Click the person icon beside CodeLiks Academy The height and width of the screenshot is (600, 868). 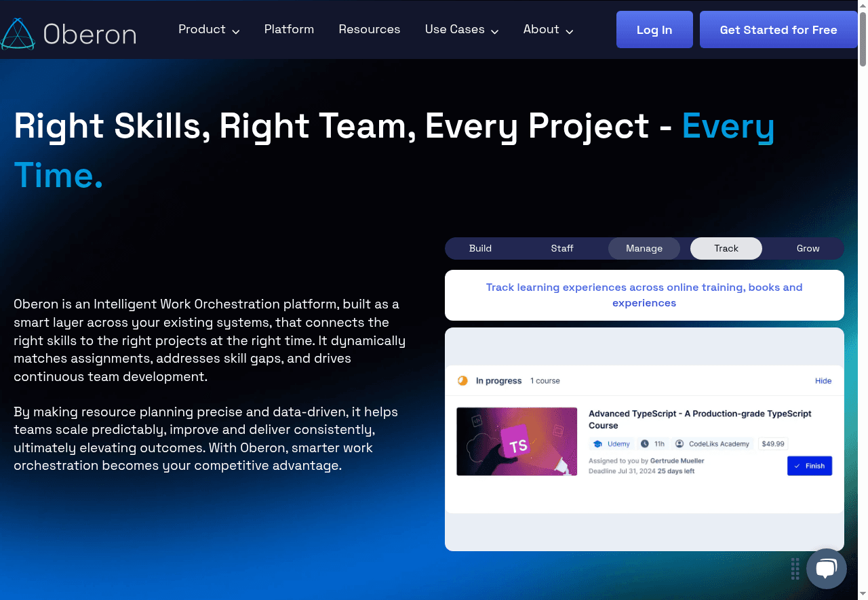point(680,443)
